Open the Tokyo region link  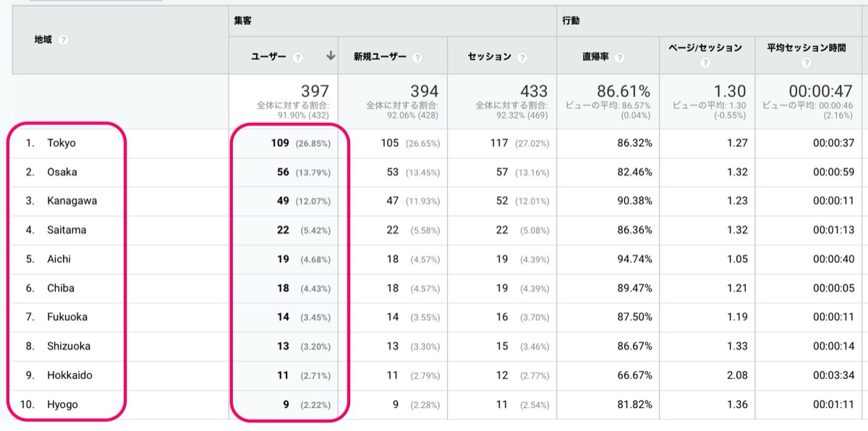[61, 143]
